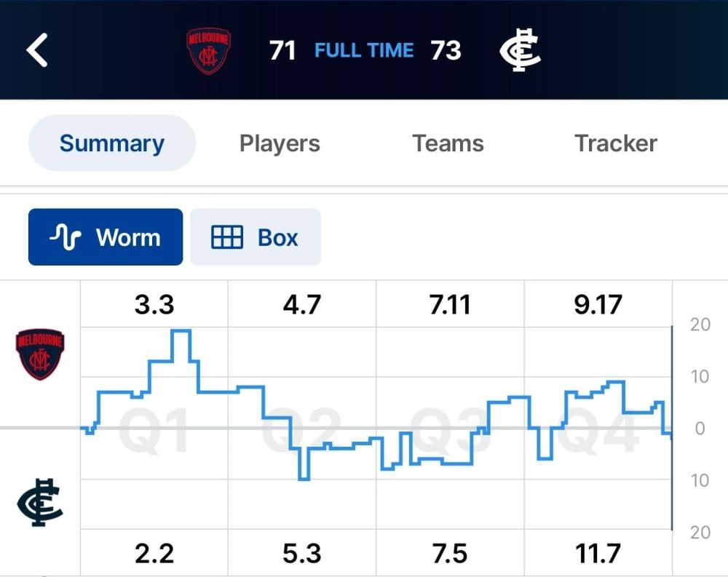The image size is (728, 577).
Task: Tap the Carlton logo beside the worm chart
Action: tap(40, 503)
